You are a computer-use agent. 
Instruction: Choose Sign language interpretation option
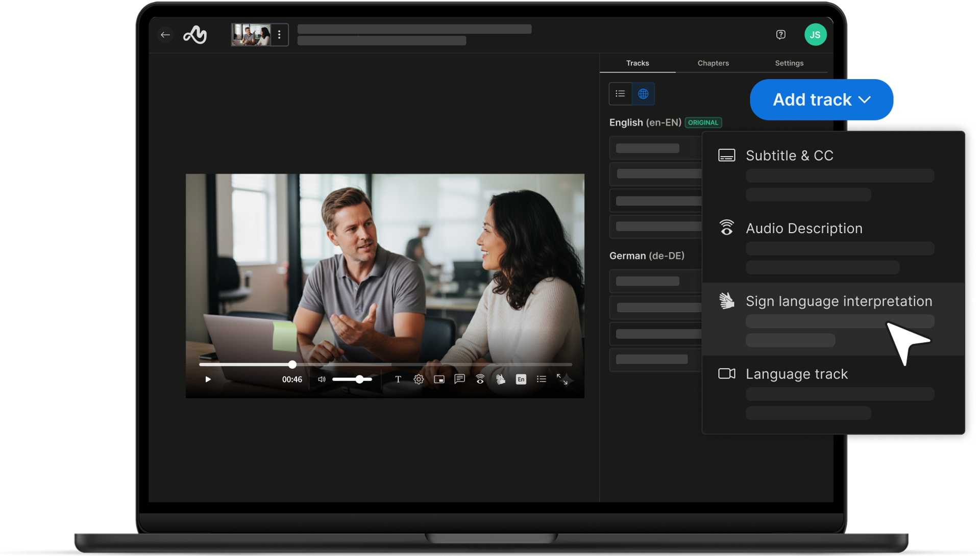(x=833, y=319)
